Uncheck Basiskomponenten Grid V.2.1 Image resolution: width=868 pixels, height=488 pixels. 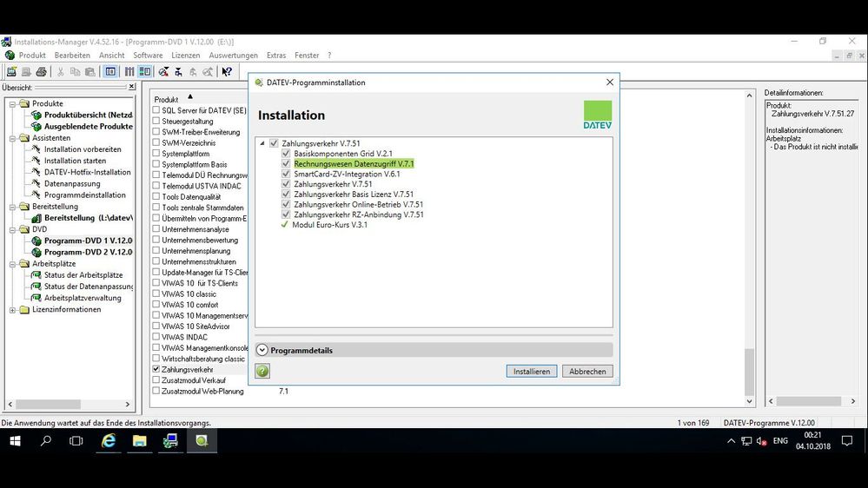[x=286, y=154]
